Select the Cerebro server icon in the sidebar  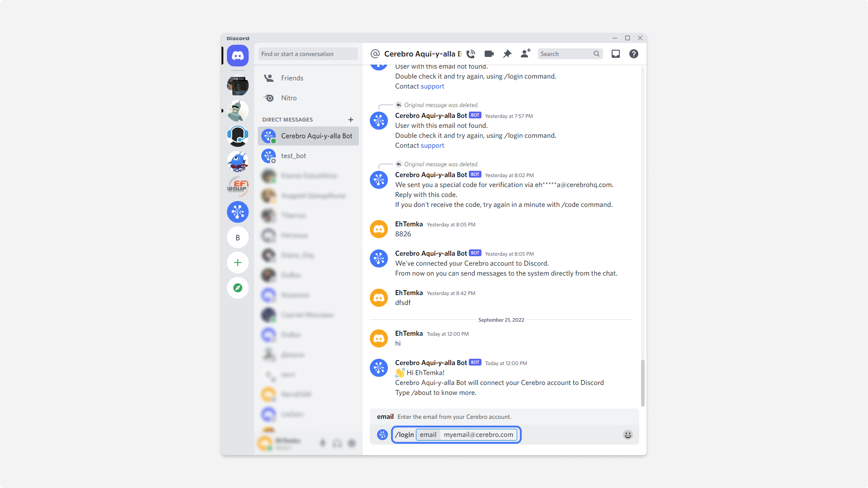tap(237, 212)
